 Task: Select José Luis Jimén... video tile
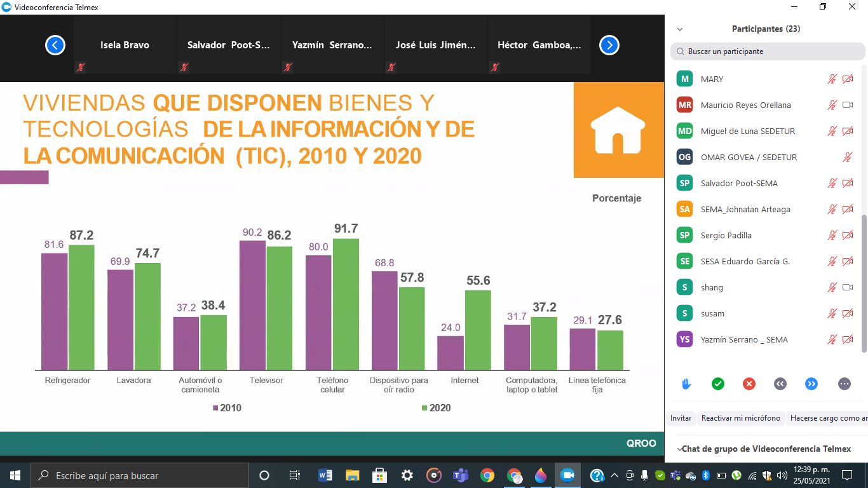[x=436, y=46]
